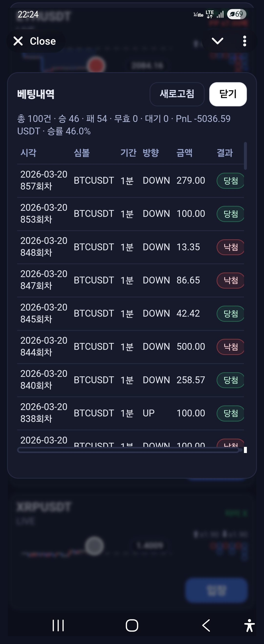Tap 당첨 badge on 857회차 row
The height and width of the screenshot is (644, 264).
tap(230, 181)
